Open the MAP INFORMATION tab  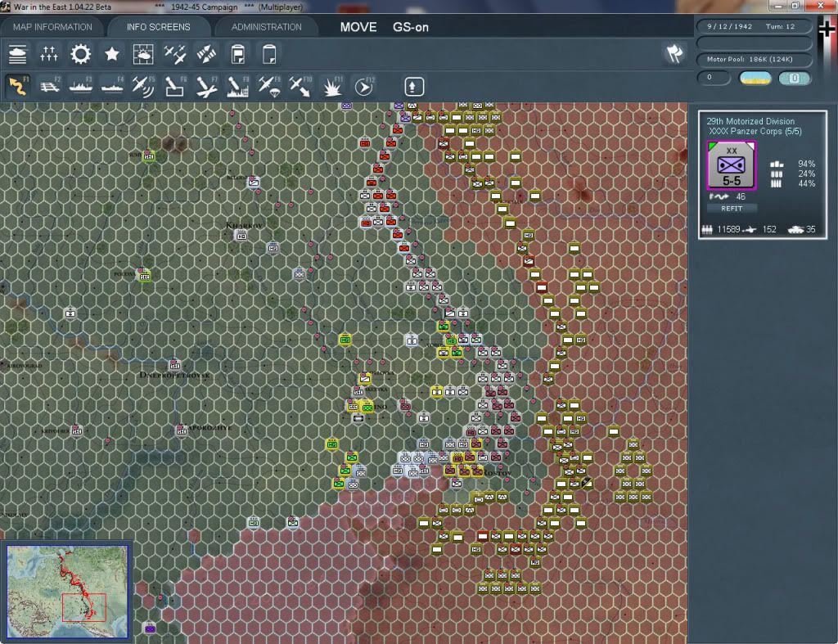click(x=52, y=27)
